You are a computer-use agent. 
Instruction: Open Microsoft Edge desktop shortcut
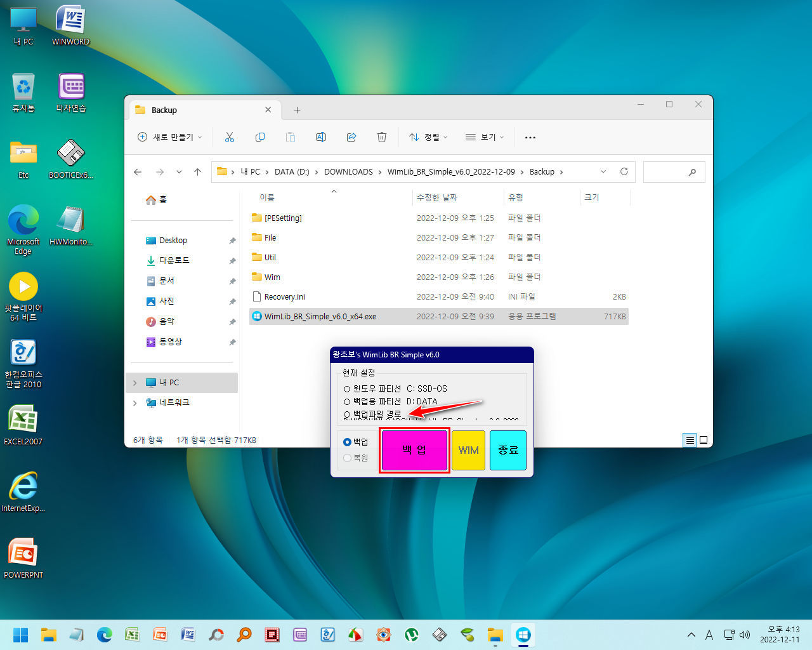click(23, 230)
